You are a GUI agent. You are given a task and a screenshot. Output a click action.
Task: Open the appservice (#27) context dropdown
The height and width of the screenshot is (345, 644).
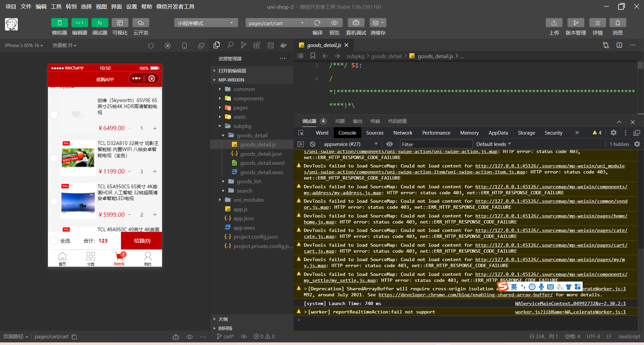tap(350, 144)
